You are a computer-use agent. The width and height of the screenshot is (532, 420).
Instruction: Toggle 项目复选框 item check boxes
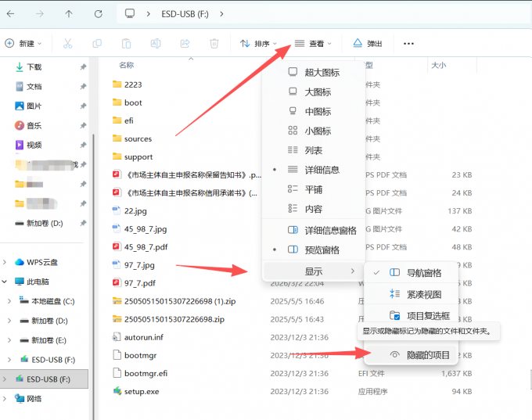point(412,316)
